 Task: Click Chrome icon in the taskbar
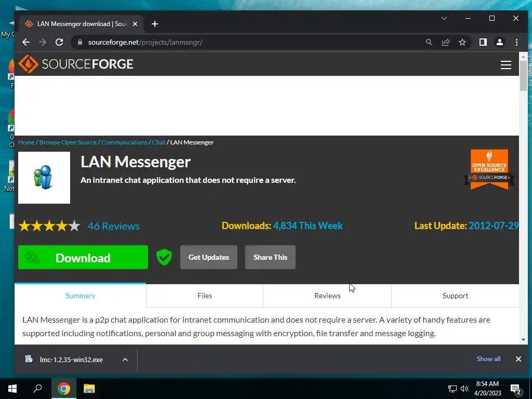coord(63,389)
